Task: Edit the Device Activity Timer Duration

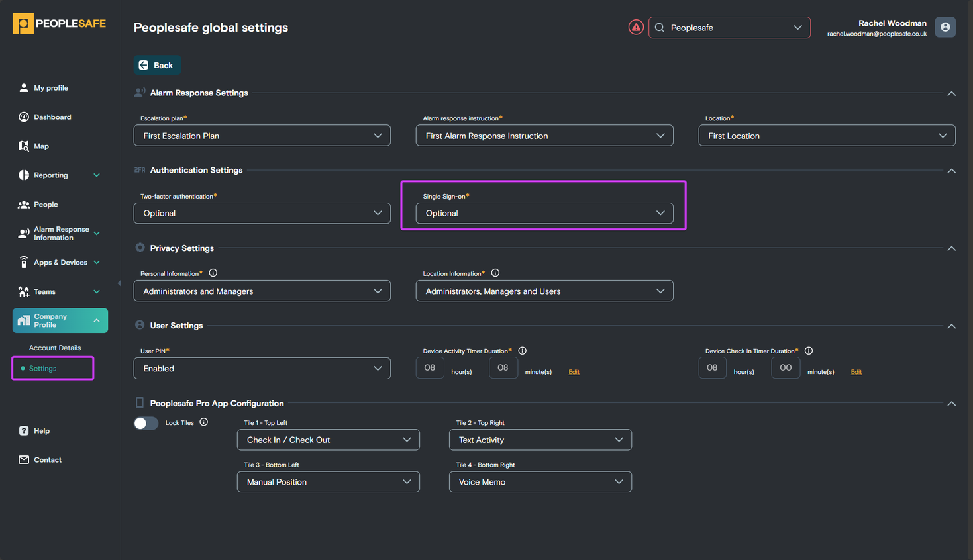Action: 574,372
